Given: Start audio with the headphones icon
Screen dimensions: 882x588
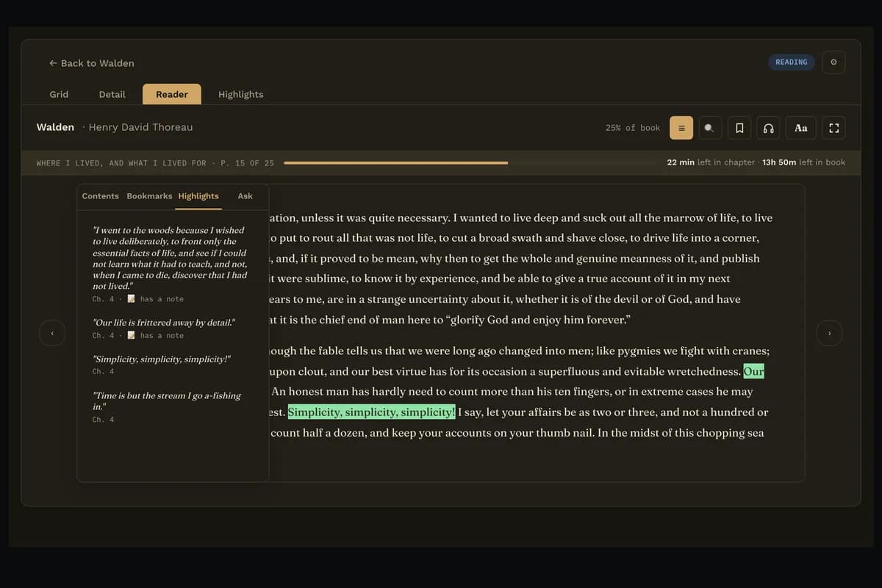Looking at the screenshot, I should [768, 128].
